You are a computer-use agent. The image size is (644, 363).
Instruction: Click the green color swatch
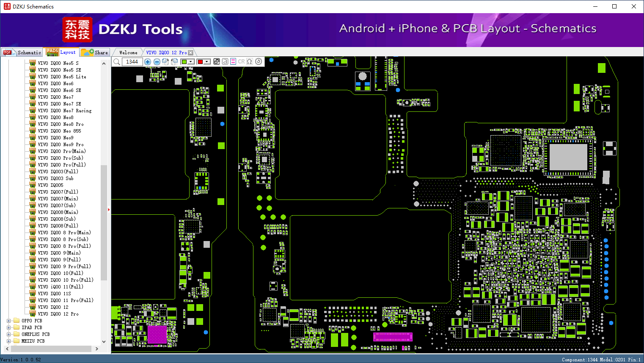(x=184, y=62)
